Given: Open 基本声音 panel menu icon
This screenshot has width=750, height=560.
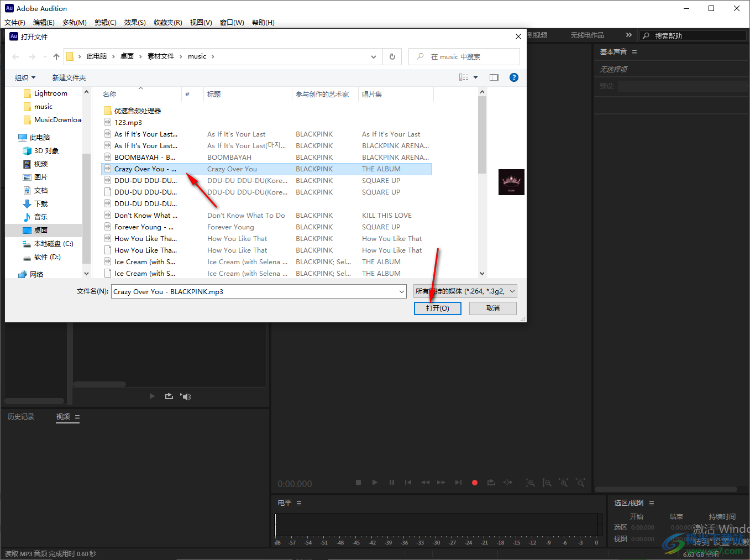Looking at the screenshot, I should pyautogui.click(x=634, y=52).
